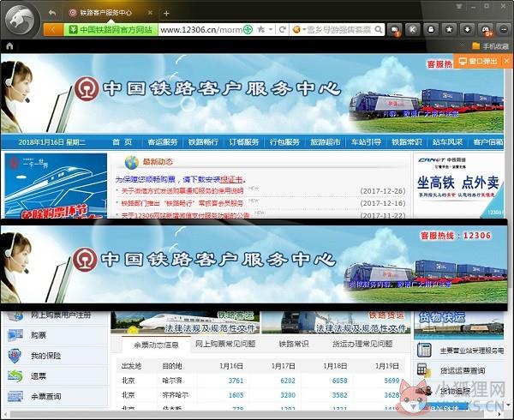
Task: Open 铁路常识 in blue navigation bar
Action: tap(407, 142)
